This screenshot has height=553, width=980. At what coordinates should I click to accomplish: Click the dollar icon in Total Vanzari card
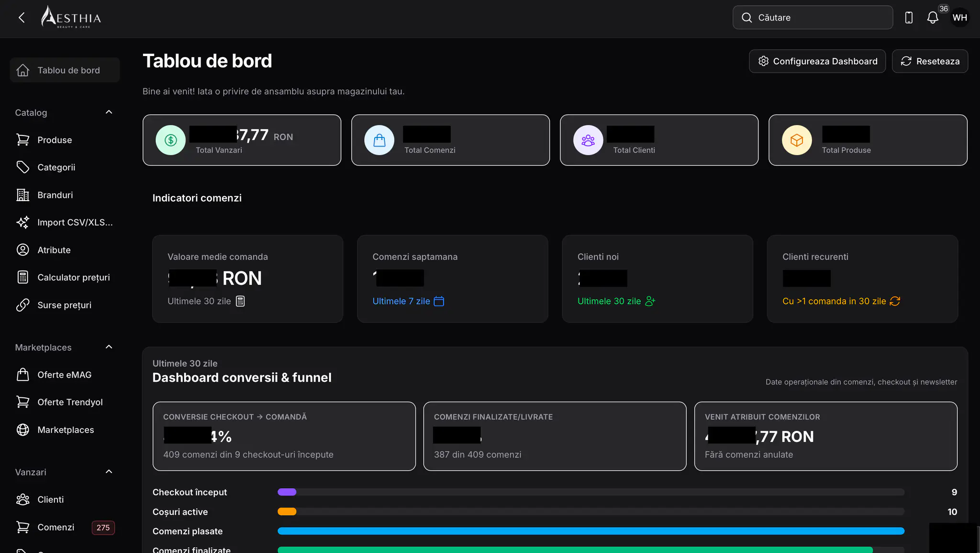click(x=171, y=140)
